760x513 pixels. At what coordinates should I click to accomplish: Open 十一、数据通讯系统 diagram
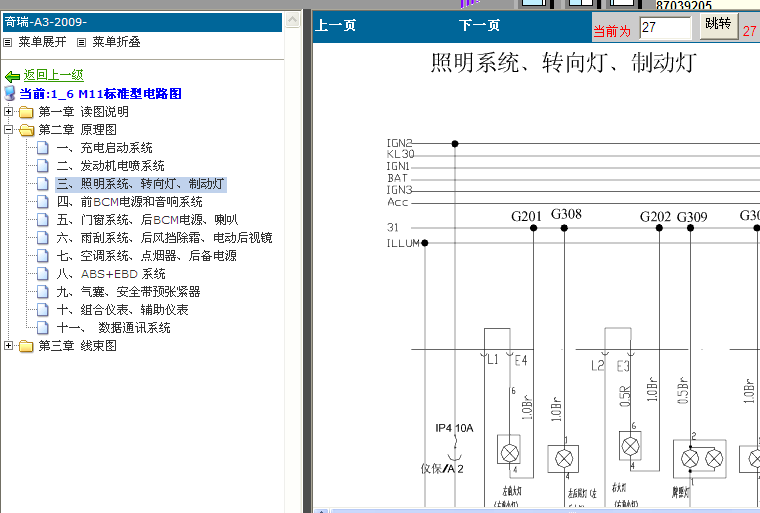[x=113, y=328]
